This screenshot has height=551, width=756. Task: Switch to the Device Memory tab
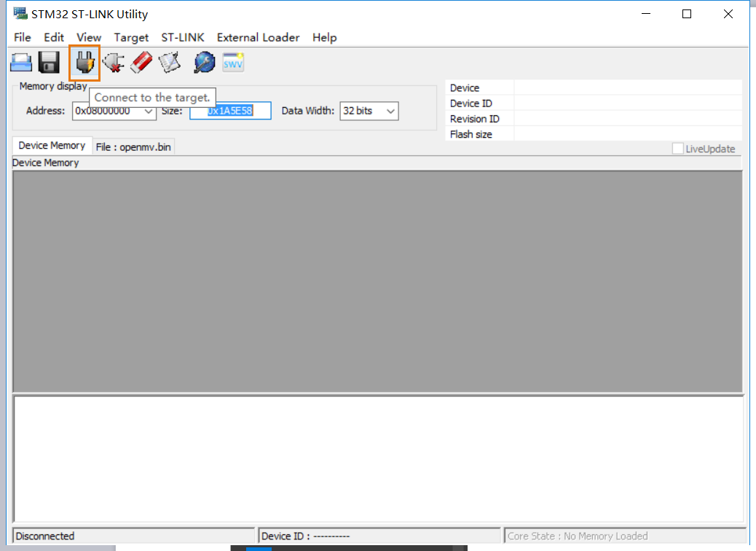click(x=52, y=146)
